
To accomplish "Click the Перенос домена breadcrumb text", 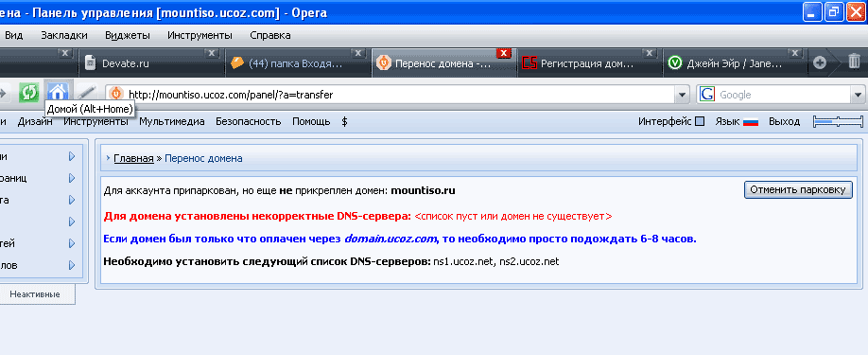I will click(x=203, y=158).
